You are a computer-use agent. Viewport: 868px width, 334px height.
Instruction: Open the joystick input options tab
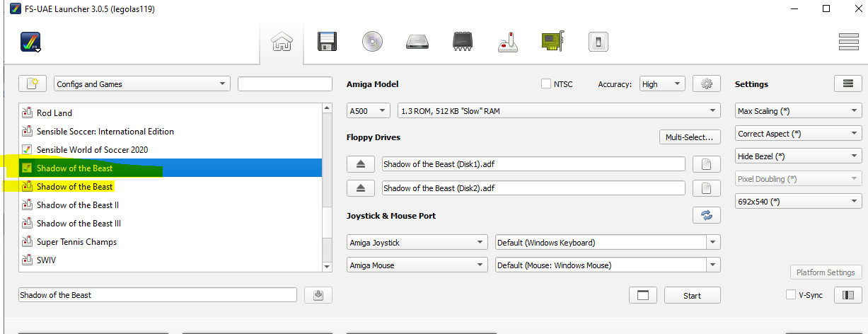point(508,42)
